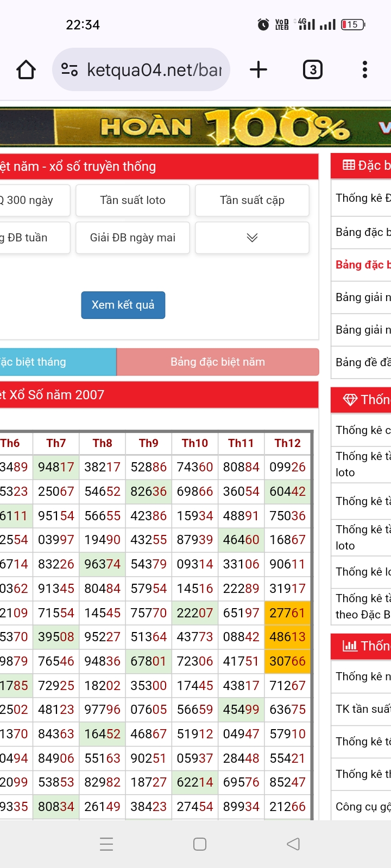
Task: Switch to đặc biệt tháng tab
Action: (58, 362)
